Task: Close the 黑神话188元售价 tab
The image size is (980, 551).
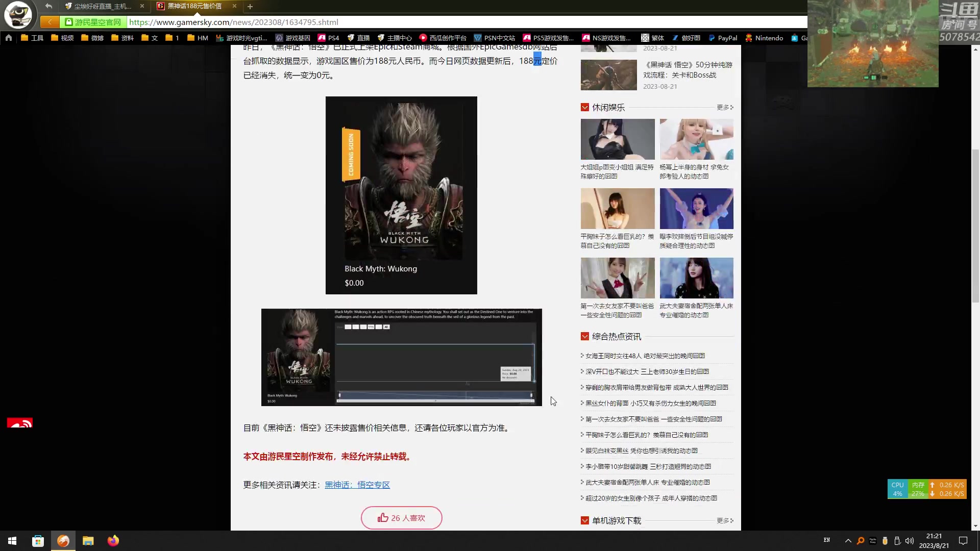Action: click(234, 6)
